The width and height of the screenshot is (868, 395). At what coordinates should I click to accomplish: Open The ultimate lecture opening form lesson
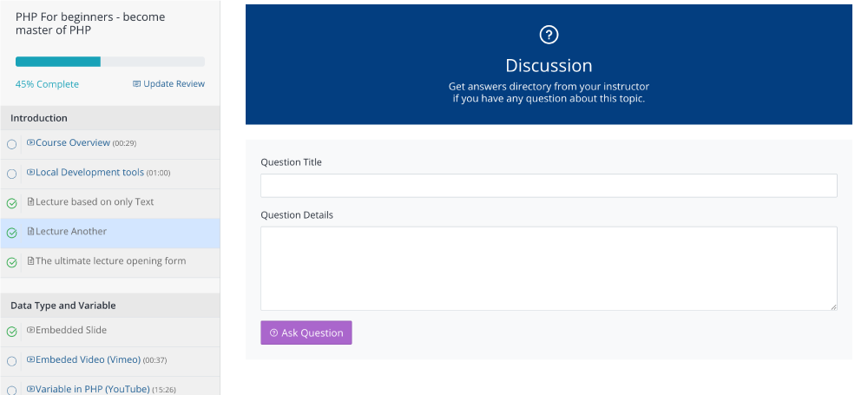point(111,261)
